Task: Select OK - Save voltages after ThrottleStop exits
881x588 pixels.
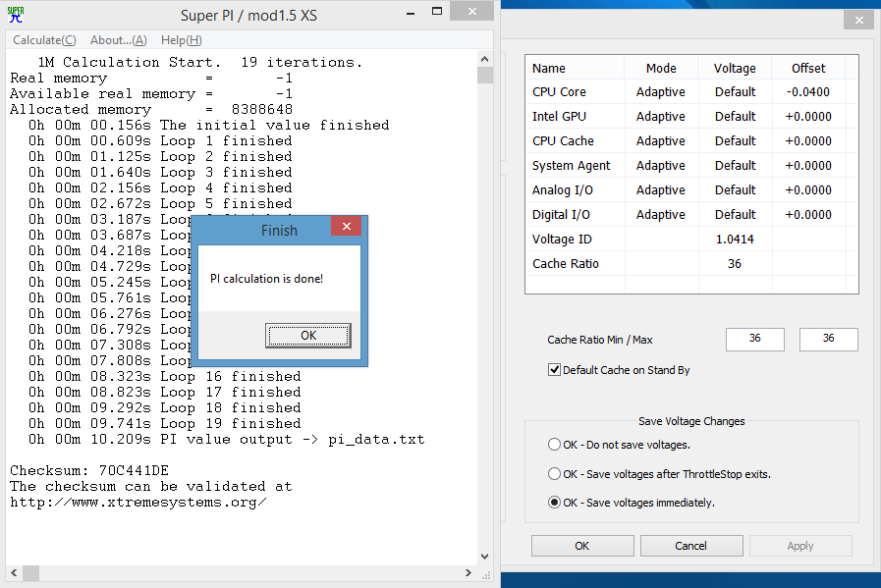Action: 554,473
